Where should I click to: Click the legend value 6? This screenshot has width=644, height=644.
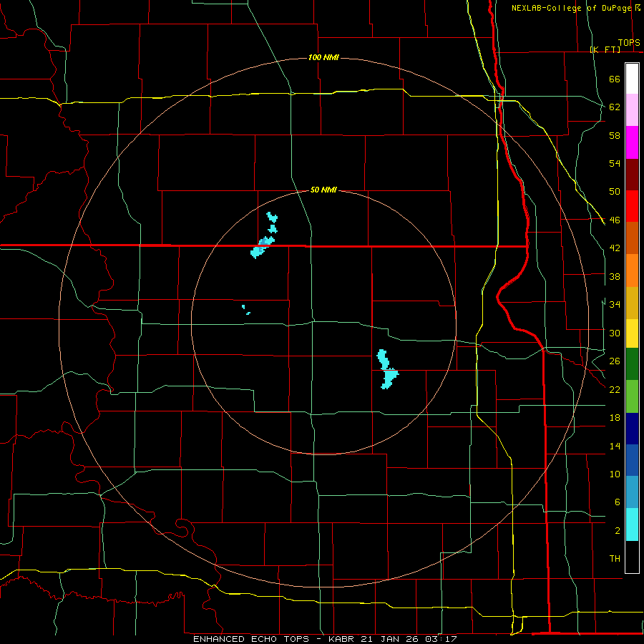click(x=617, y=502)
